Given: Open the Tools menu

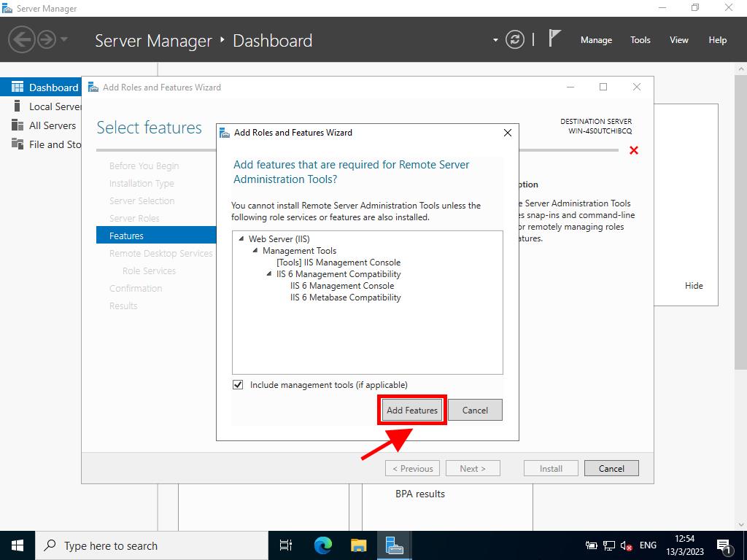Looking at the screenshot, I should 640,40.
